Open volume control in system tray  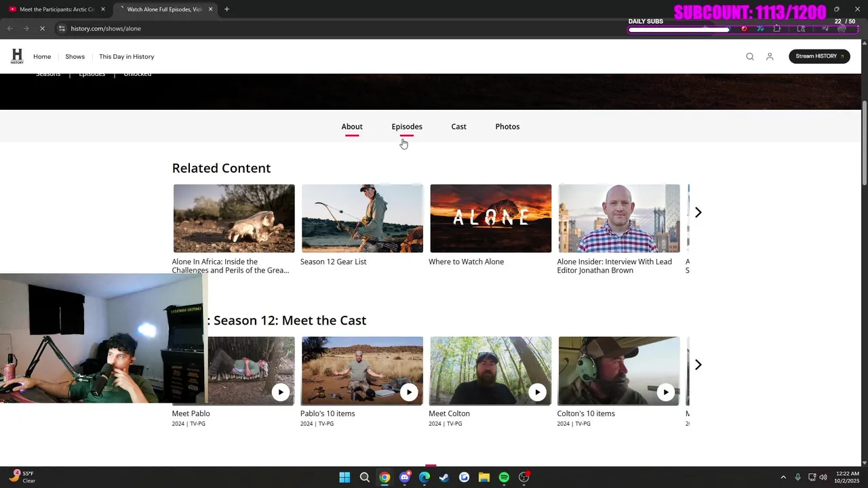[823, 477]
